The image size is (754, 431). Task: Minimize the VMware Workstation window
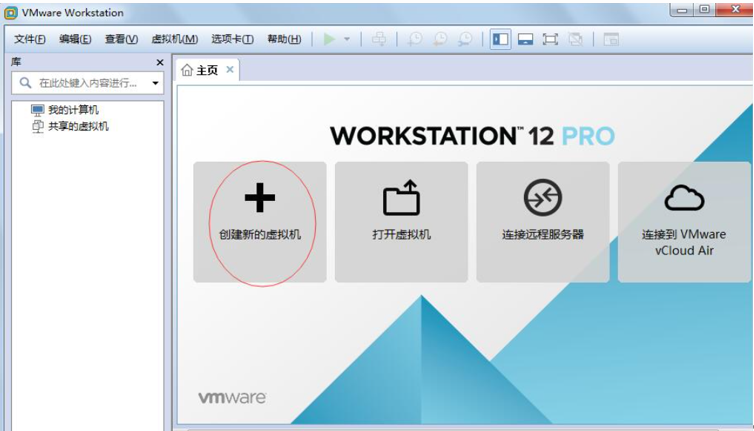[x=682, y=10]
